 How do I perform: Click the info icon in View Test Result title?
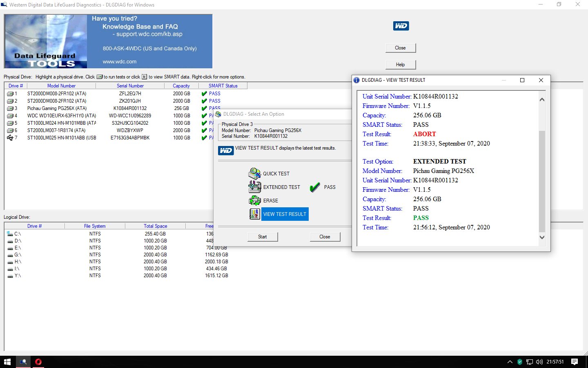[356, 80]
